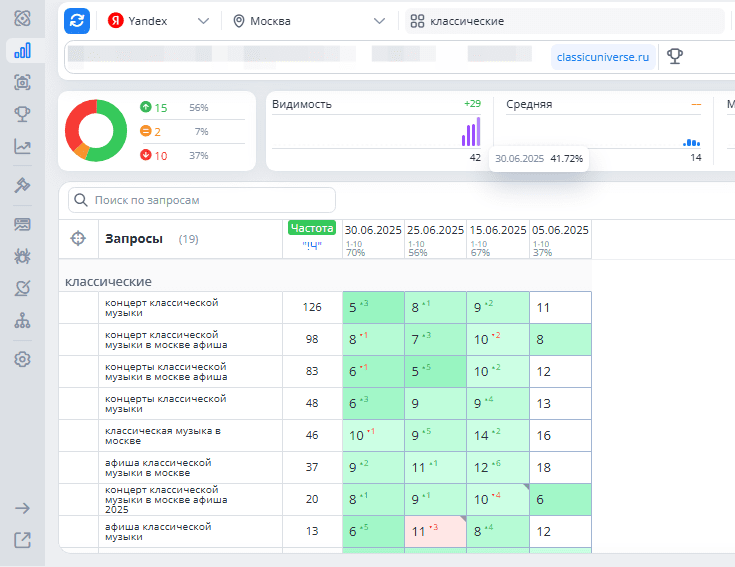This screenshot has height=567, width=735.
Task: Open the классические group selector
Action: tap(564, 21)
